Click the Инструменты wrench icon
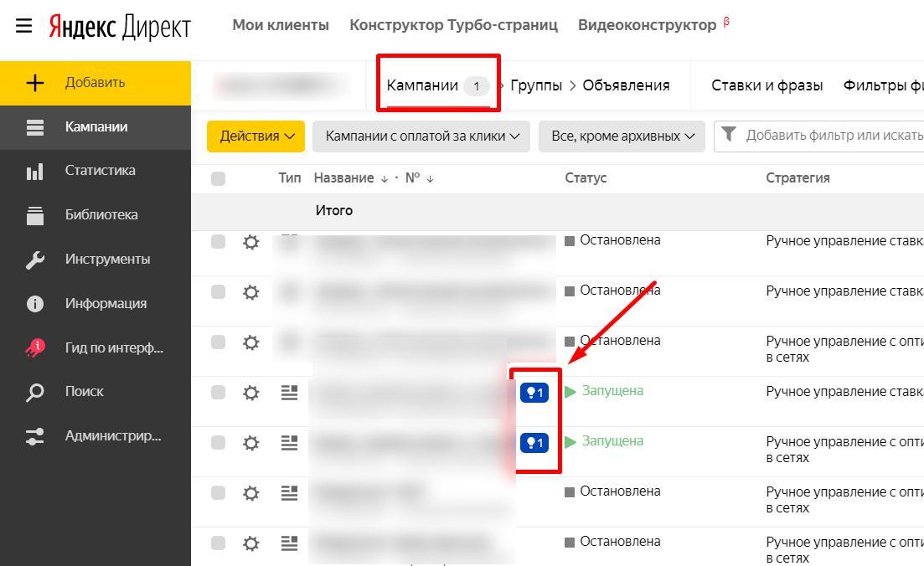The image size is (924, 566). (35, 260)
